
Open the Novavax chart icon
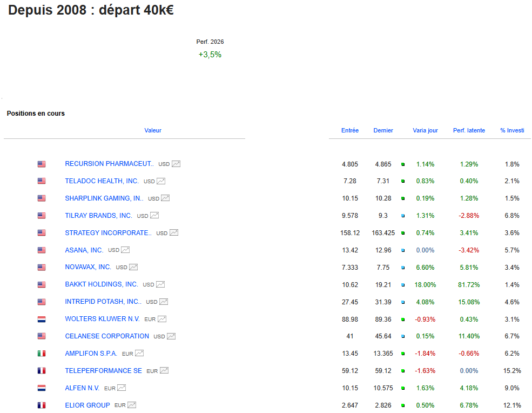tap(133, 267)
